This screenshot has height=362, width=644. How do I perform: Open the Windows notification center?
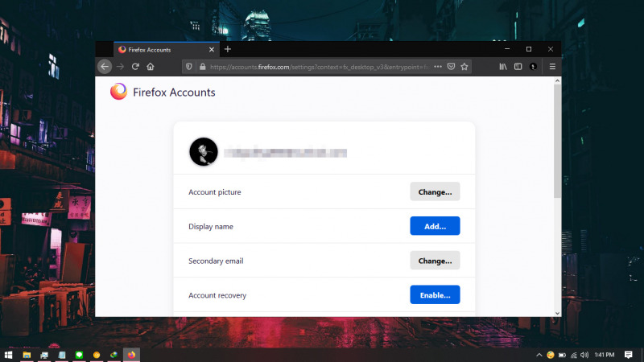(x=629, y=355)
